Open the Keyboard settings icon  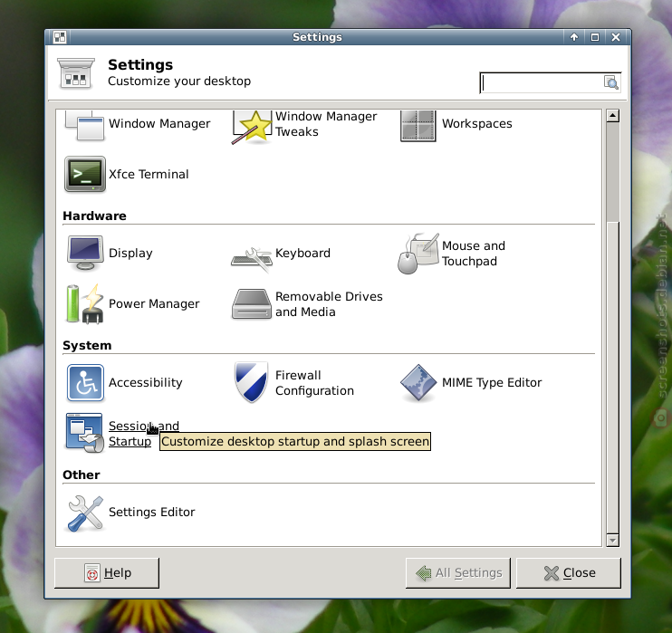(x=252, y=259)
